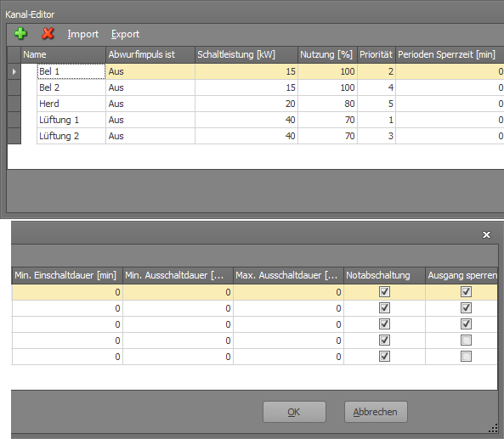Toggle Notabschaltung checkbox in the third row
Viewport: 504px width, 439px height.
384,324
